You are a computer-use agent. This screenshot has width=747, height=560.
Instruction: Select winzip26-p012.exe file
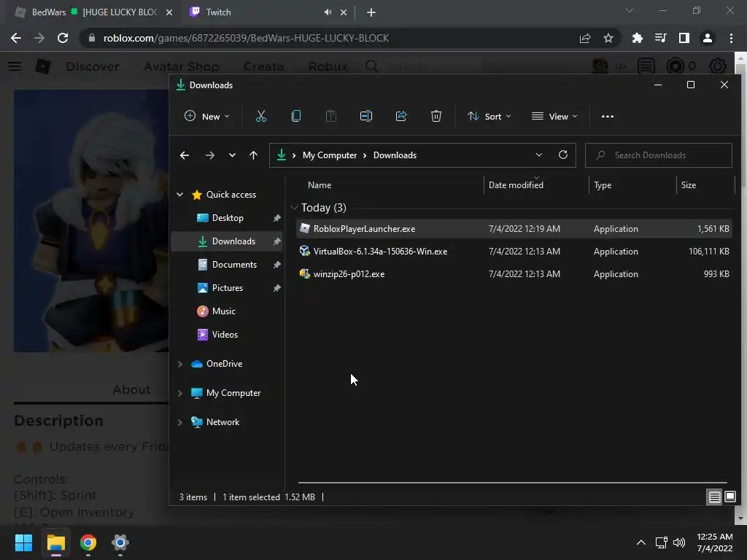point(514,274)
